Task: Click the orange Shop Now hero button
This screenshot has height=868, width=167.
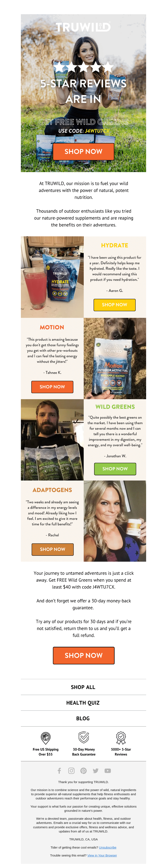Action: [x=83, y=151]
